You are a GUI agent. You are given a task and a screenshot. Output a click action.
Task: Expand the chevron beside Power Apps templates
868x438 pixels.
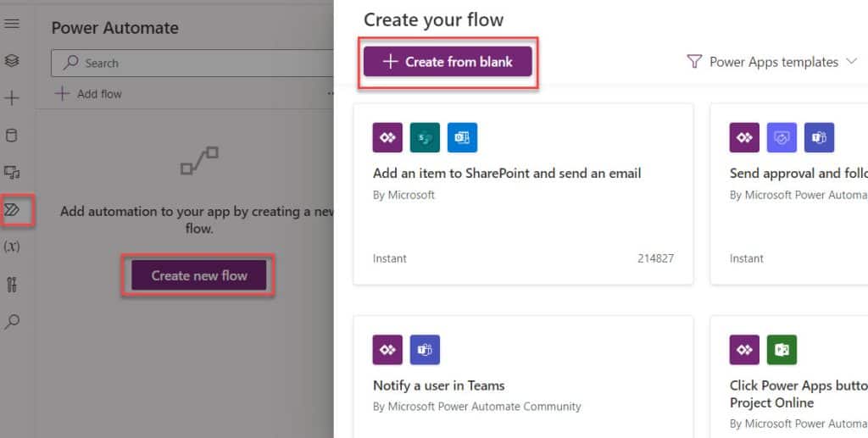(x=851, y=61)
